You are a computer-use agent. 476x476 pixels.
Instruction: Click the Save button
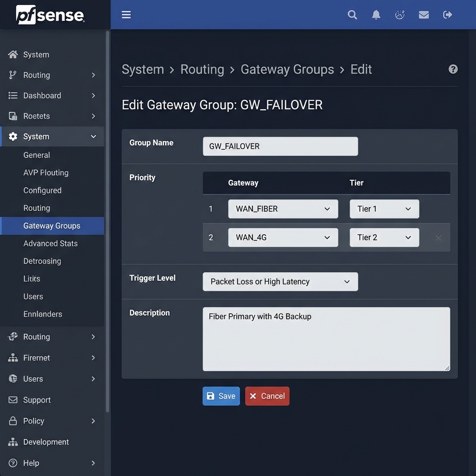point(221,396)
